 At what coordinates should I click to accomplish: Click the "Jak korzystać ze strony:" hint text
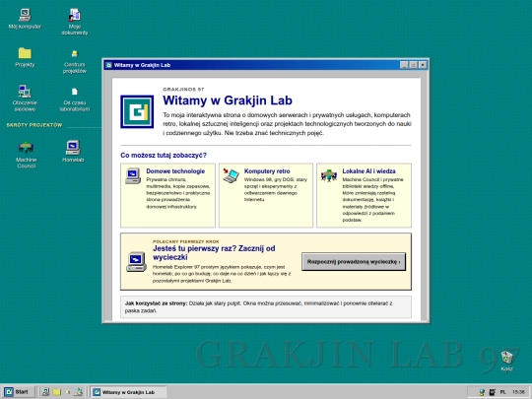pyautogui.click(x=156, y=303)
